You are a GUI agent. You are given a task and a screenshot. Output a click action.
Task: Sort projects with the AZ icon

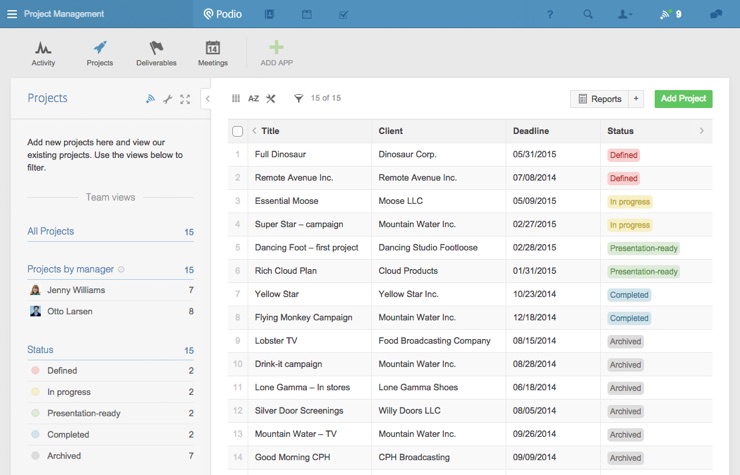click(x=254, y=99)
